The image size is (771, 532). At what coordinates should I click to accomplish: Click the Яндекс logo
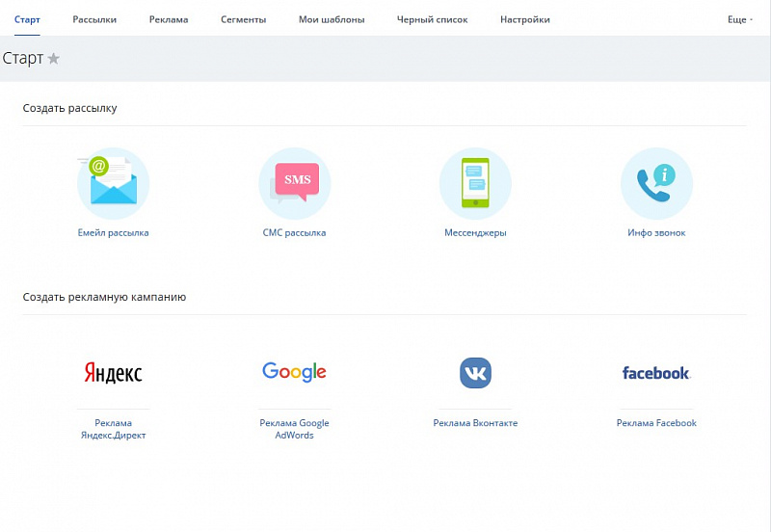[x=113, y=373]
